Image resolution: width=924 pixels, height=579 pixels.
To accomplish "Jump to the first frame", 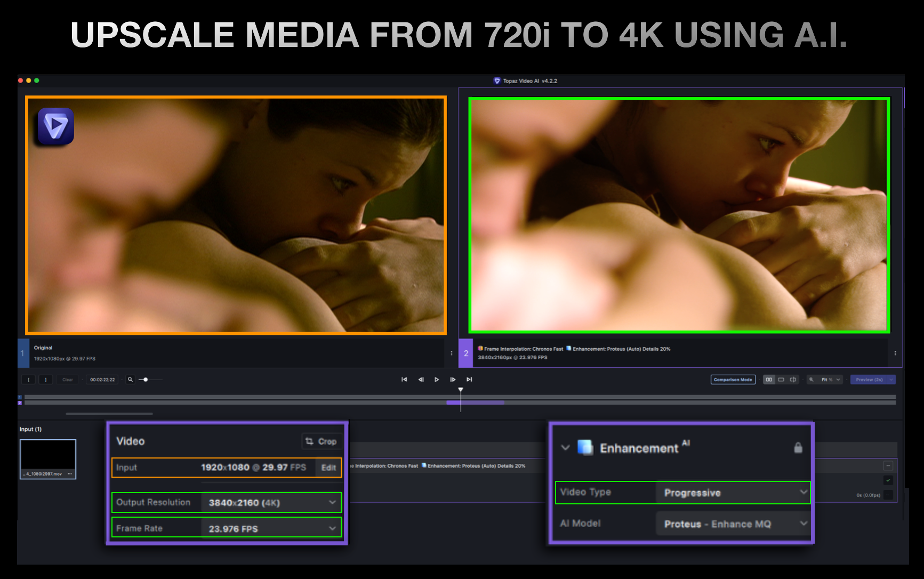I will 404,380.
